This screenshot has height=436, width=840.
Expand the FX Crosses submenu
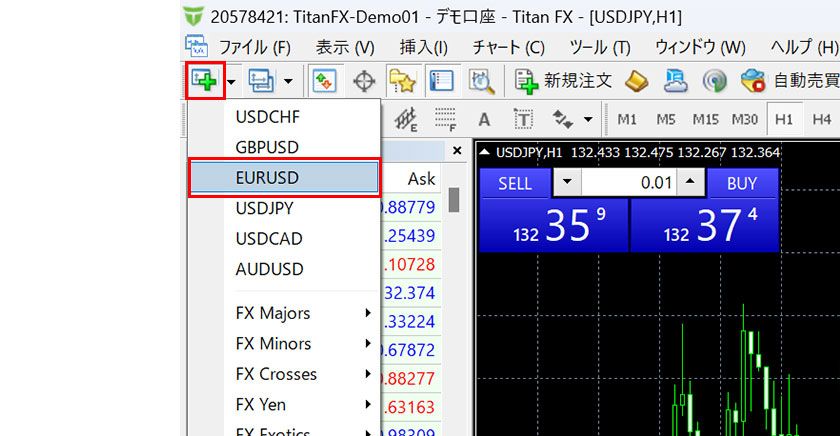pyautogui.click(x=284, y=374)
